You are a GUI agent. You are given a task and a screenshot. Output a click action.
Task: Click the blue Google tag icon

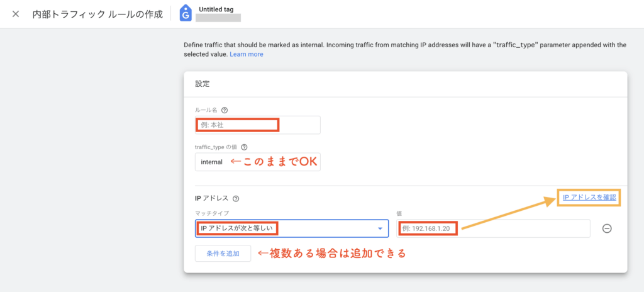[x=186, y=13]
